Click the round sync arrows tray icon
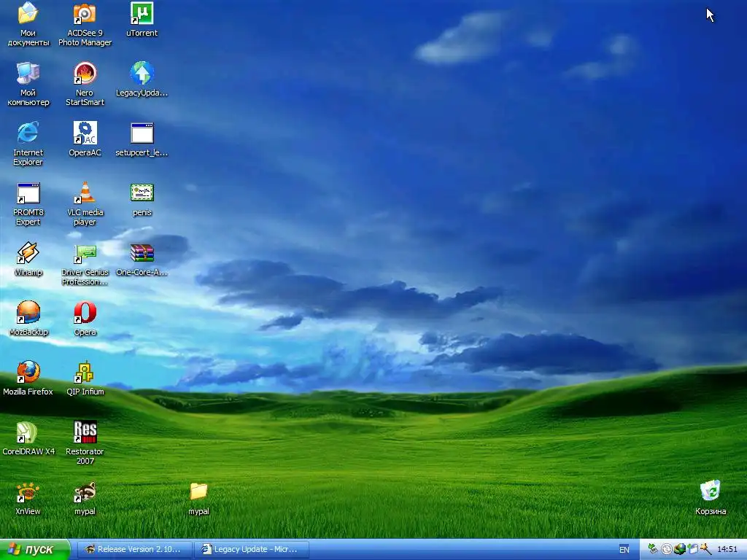The width and height of the screenshot is (747, 560). pos(667,549)
